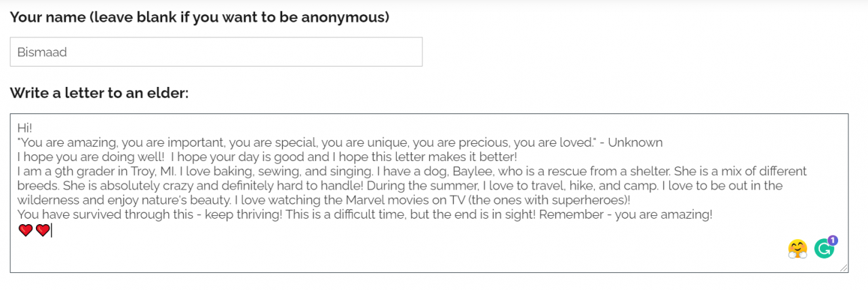868x290 pixels.
Task: Place cursor on the greeting "Hi!"
Action: point(25,128)
